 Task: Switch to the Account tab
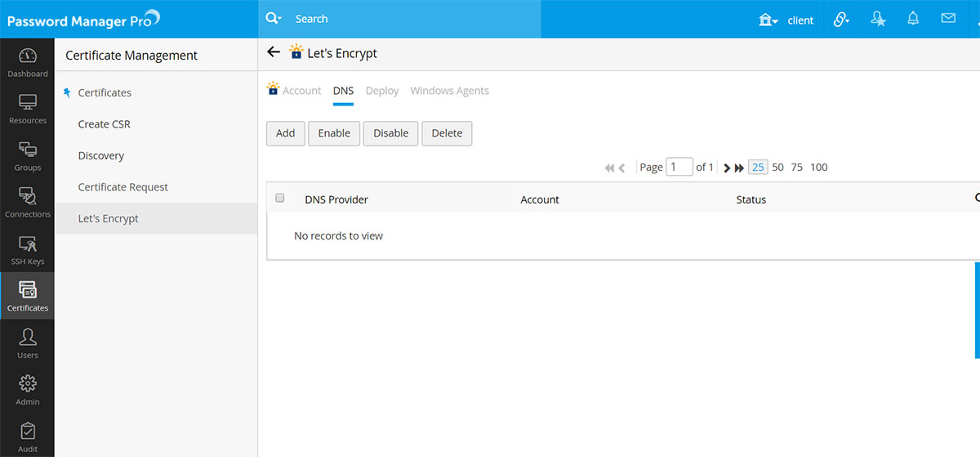click(x=301, y=91)
